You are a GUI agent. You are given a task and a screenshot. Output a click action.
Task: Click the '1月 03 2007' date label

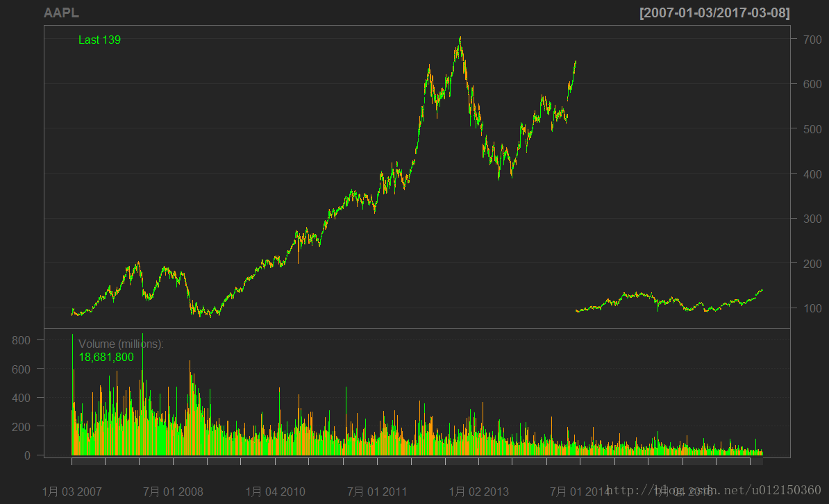[x=72, y=492]
